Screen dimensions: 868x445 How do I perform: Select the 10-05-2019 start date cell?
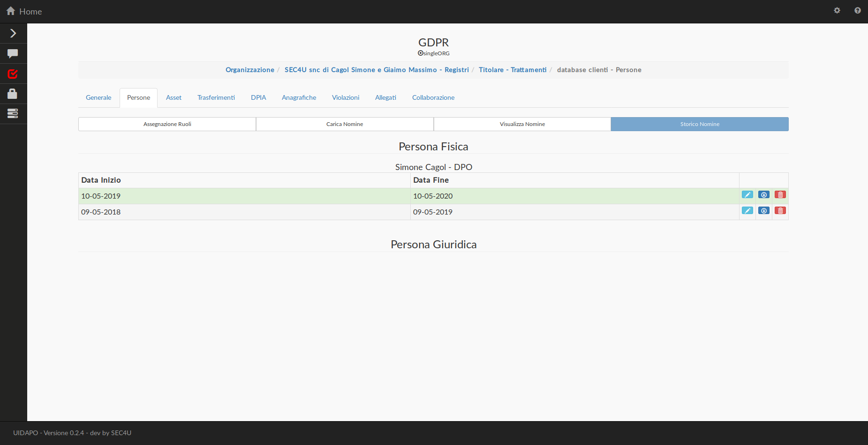244,196
